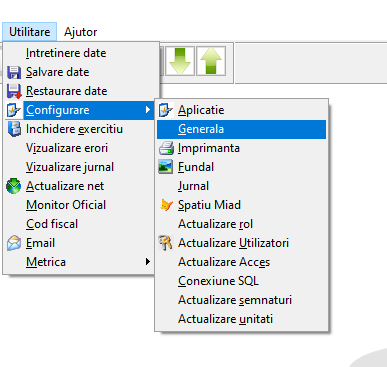Open Spatiu Miad entry
Image resolution: width=387 pixels, height=367 pixels.
click(x=241, y=205)
